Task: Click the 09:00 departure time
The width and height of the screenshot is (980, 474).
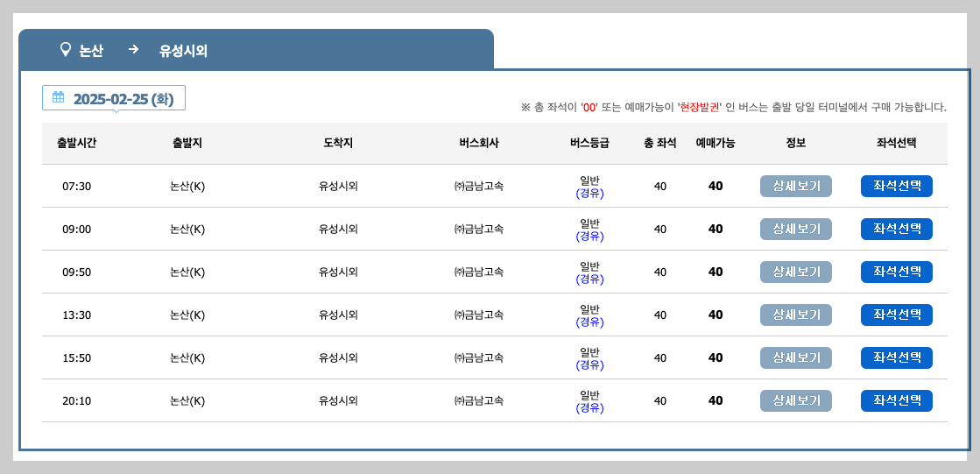Action: pyautogui.click(x=77, y=230)
